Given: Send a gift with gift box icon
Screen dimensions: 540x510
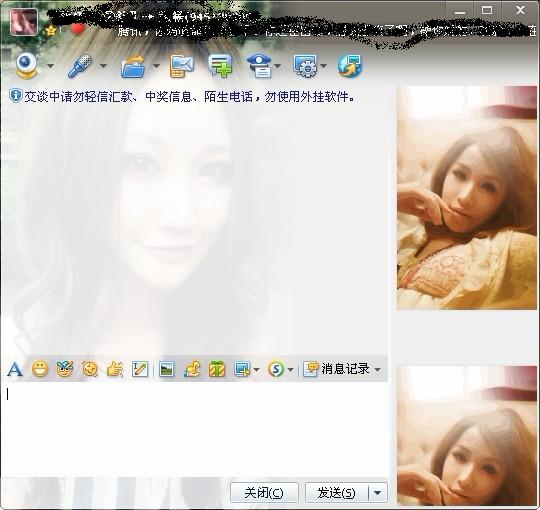Looking at the screenshot, I should point(217,369).
